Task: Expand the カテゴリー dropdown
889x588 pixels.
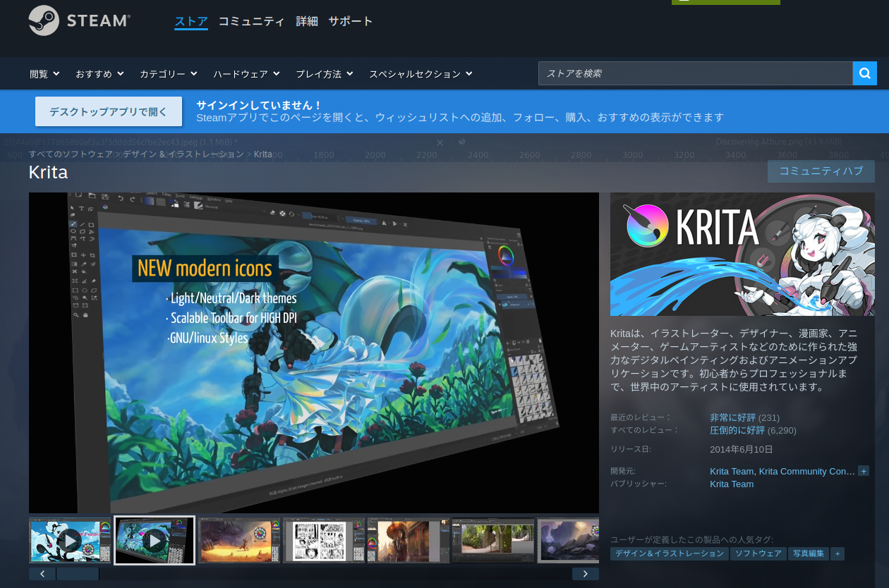Action: coord(168,74)
